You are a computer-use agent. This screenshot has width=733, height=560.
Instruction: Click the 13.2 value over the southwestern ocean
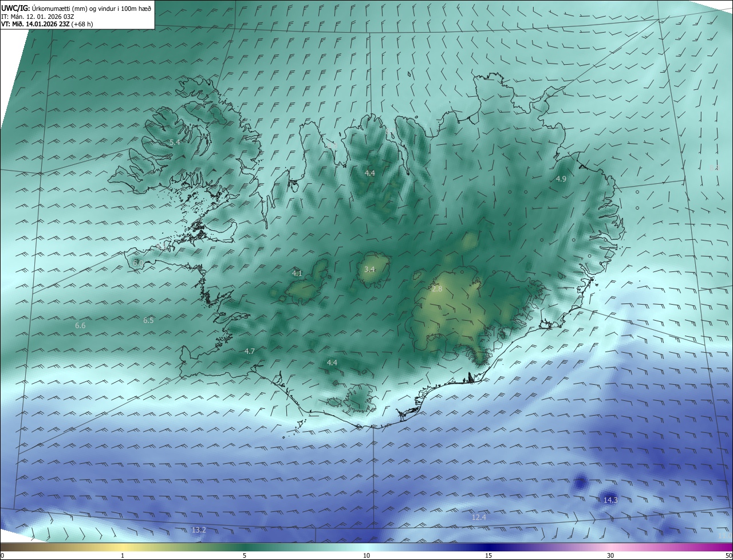[199, 531]
